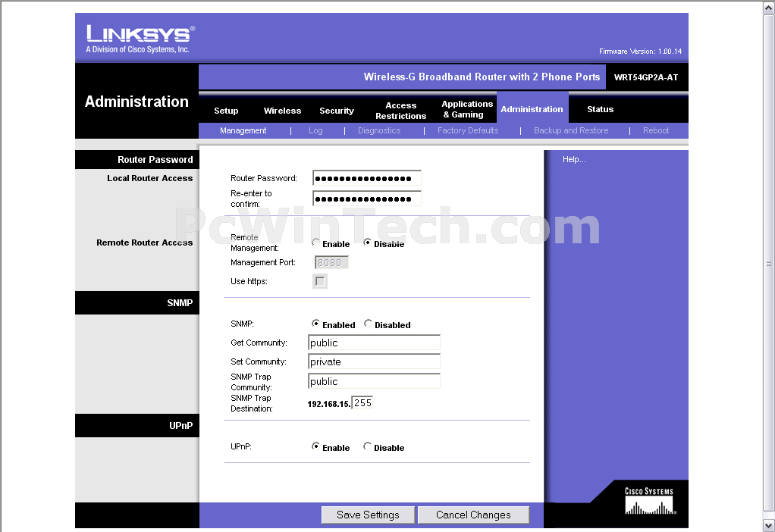Switch to the Reboot subtab
This screenshot has height=532, width=775.
656,130
